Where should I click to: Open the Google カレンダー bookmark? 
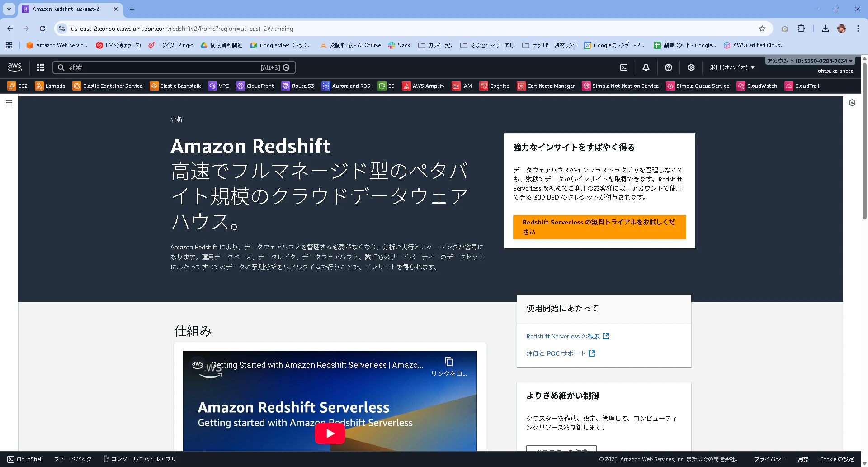(615, 45)
